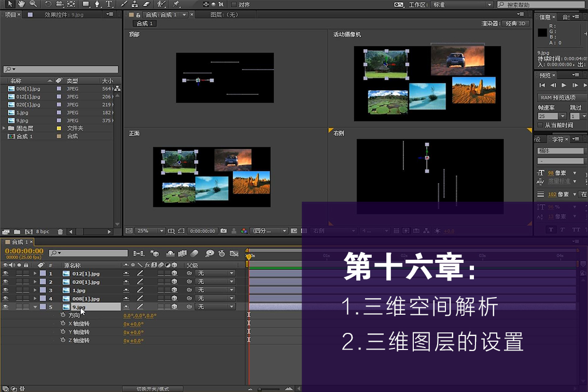Click the new composition icon in Project panel
The height and width of the screenshot is (392, 588).
(29, 232)
